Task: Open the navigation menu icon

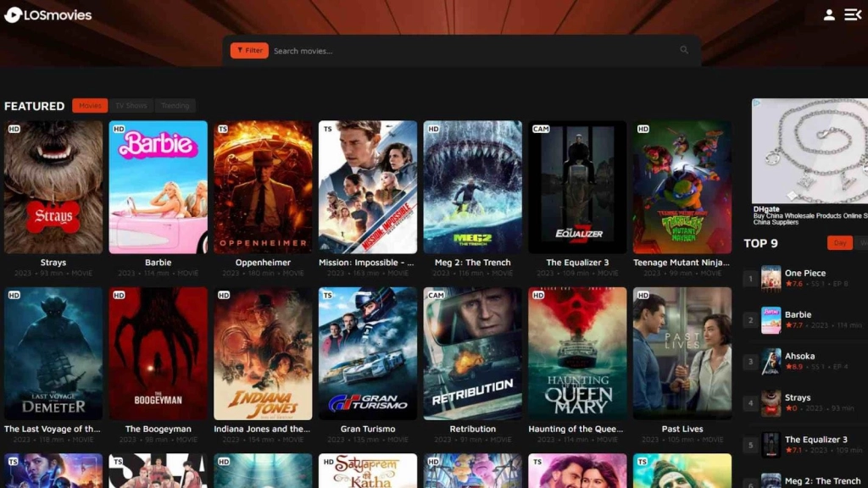Action: point(853,14)
